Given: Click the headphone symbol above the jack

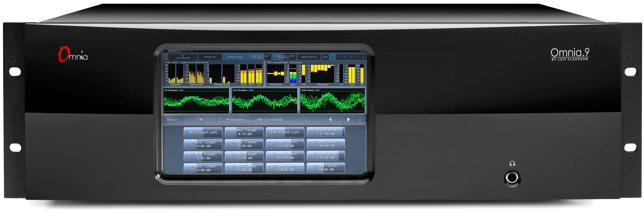Looking at the screenshot, I should click(512, 164).
